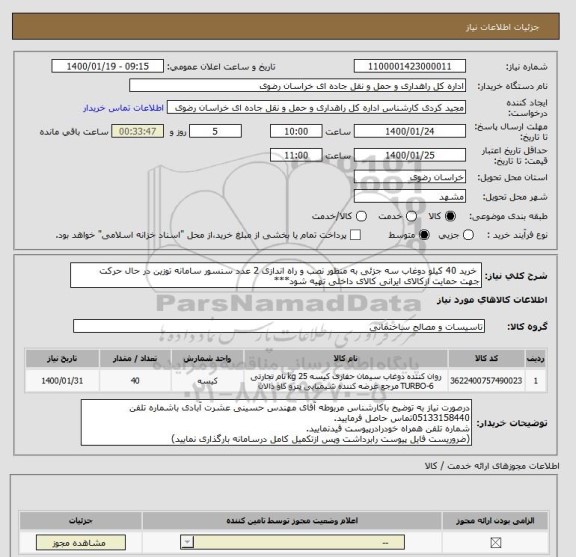Click the اطلاعات مجوزهای ارائه خدمت / کالا heading
The width and height of the screenshot is (576, 557).
492,466
